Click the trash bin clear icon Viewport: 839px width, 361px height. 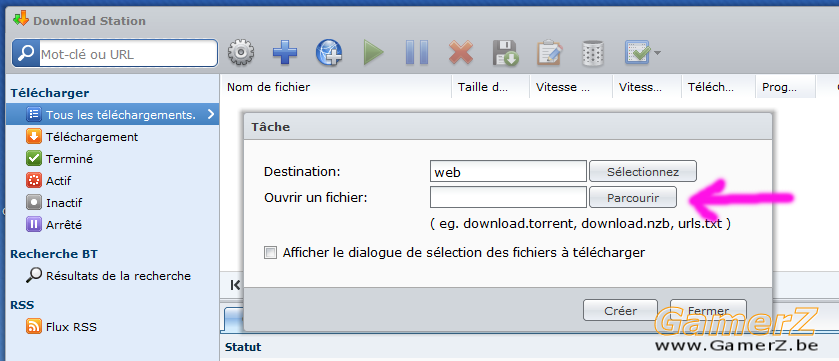click(x=593, y=53)
